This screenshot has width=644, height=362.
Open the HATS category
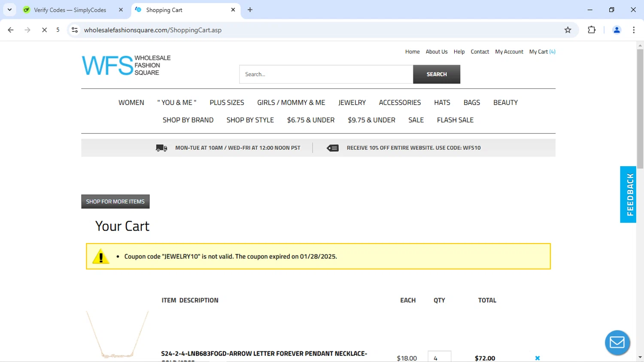[442, 103]
